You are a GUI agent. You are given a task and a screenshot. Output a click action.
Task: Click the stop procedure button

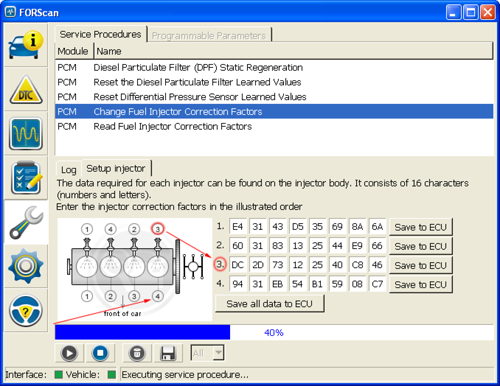click(x=100, y=353)
